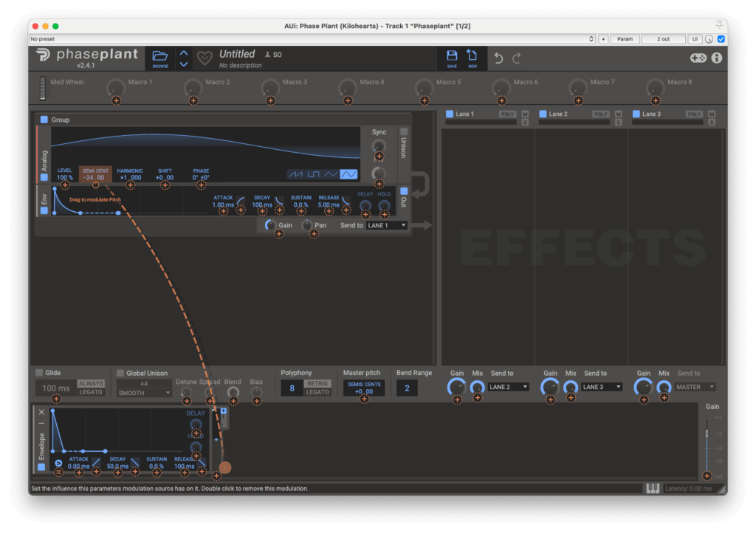756x533 pixels.
Task: Select RETRIG polyphony mode
Action: click(317, 384)
